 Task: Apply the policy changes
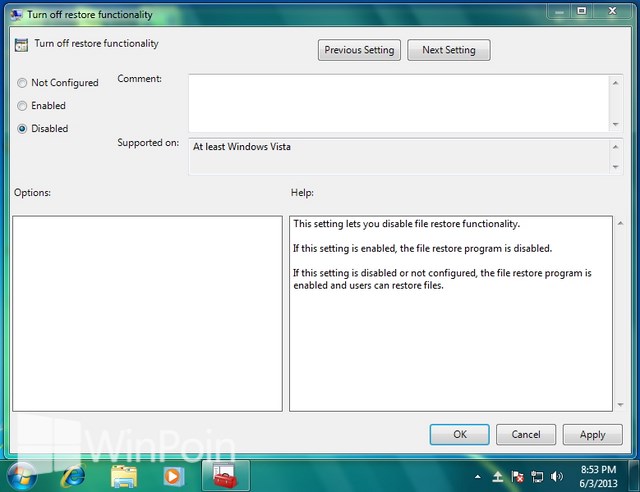coord(593,434)
